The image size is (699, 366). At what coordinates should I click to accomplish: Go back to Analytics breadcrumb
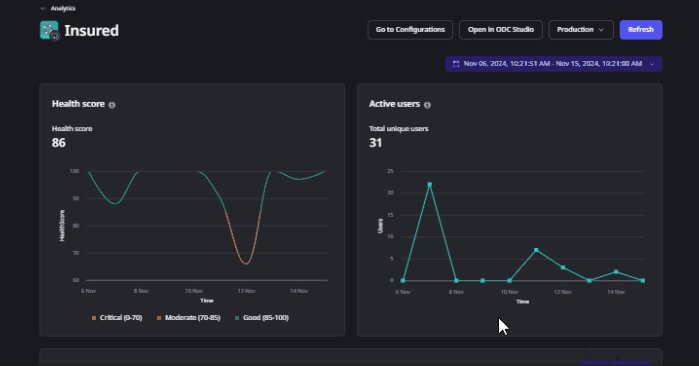coord(63,8)
